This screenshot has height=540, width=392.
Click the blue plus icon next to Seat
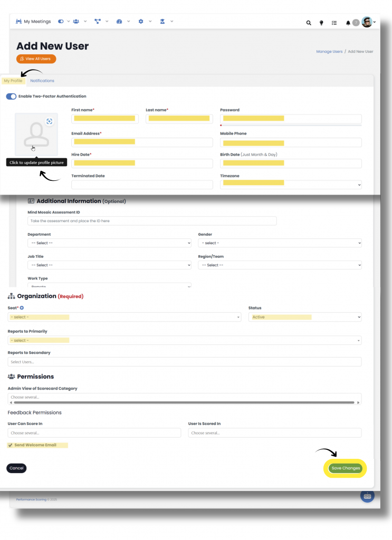(x=22, y=308)
